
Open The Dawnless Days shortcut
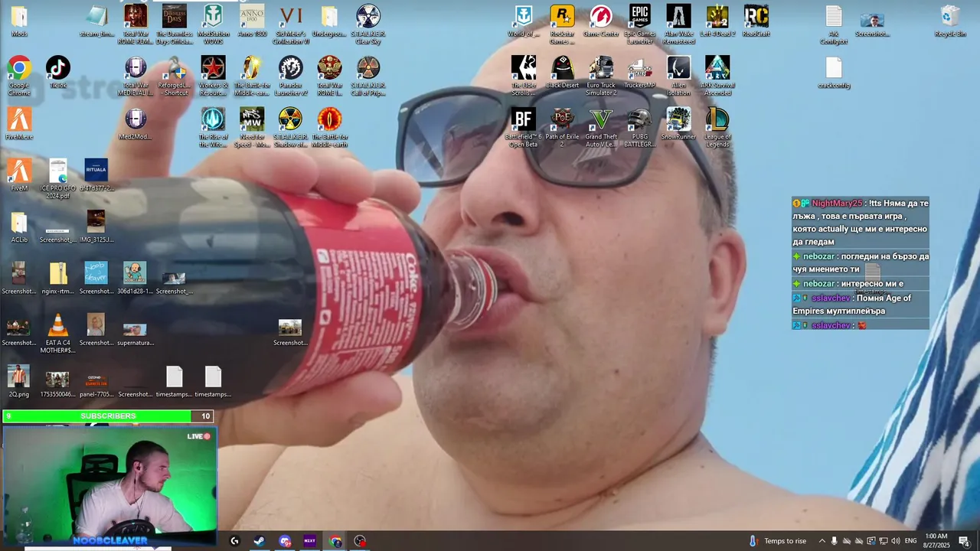(x=175, y=24)
